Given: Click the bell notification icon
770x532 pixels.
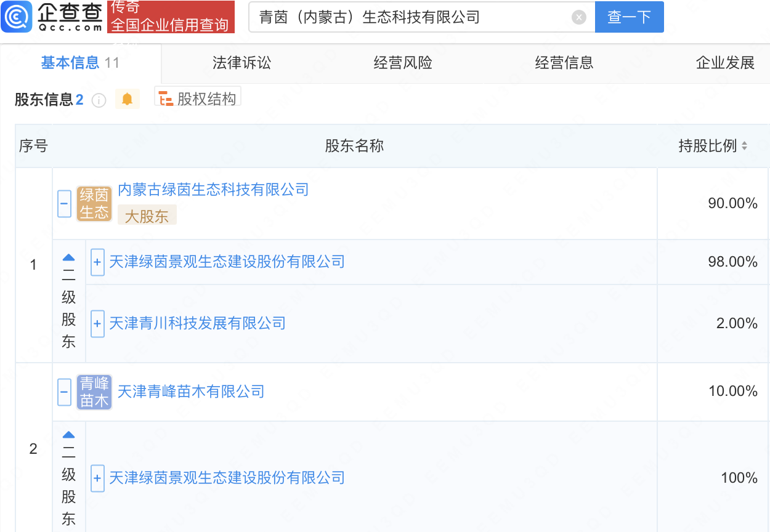Looking at the screenshot, I should pos(128,99).
